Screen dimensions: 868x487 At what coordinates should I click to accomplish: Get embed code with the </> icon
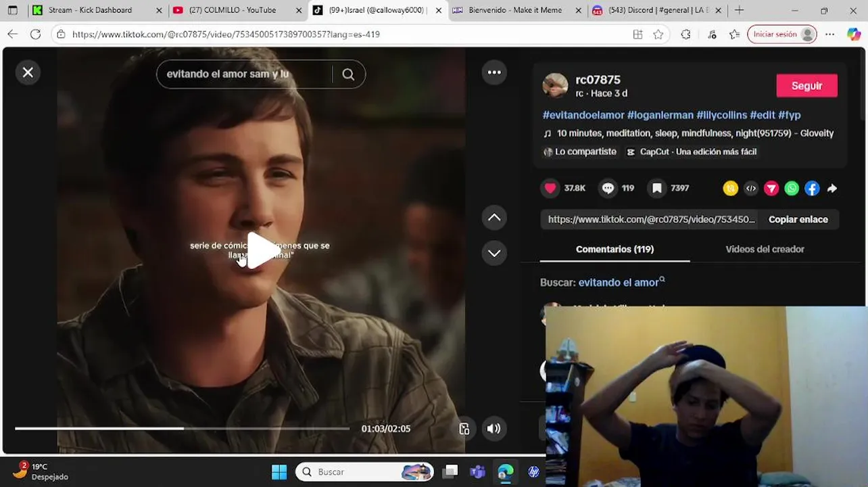[751, 189]
